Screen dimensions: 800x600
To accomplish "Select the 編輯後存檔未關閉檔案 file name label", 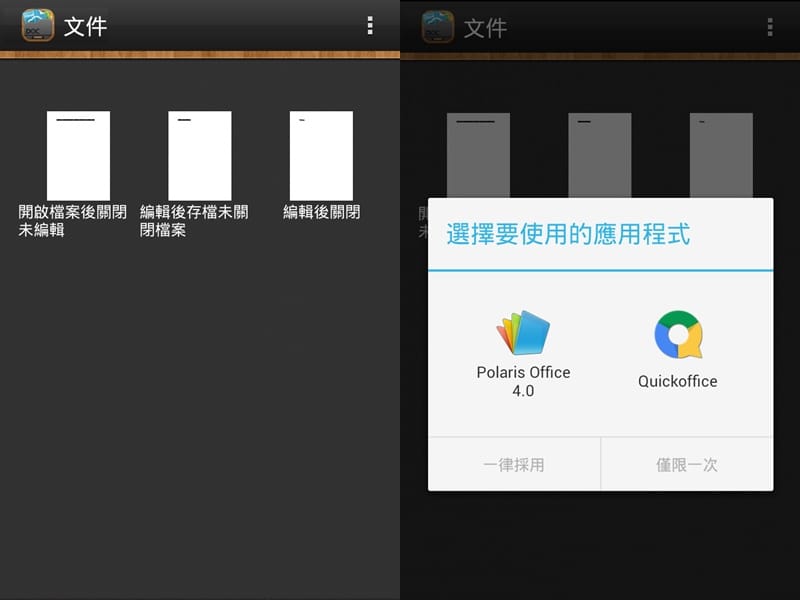I will point(194,220).
